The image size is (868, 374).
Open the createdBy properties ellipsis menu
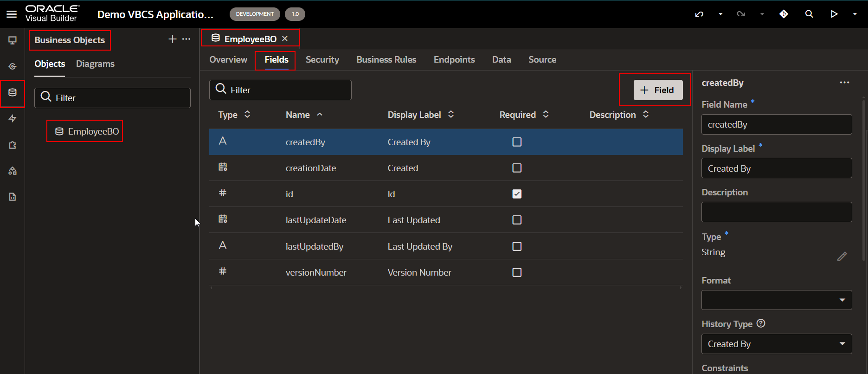[x=844, y=83]
